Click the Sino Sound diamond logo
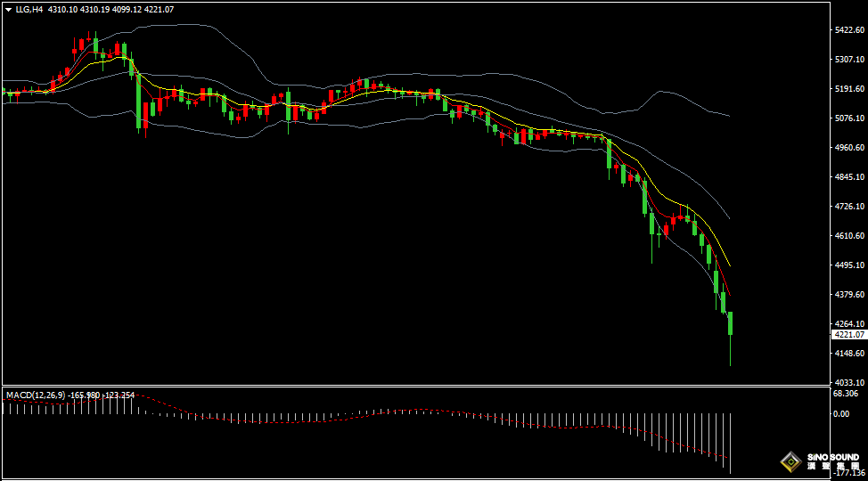 pos(790,461)
